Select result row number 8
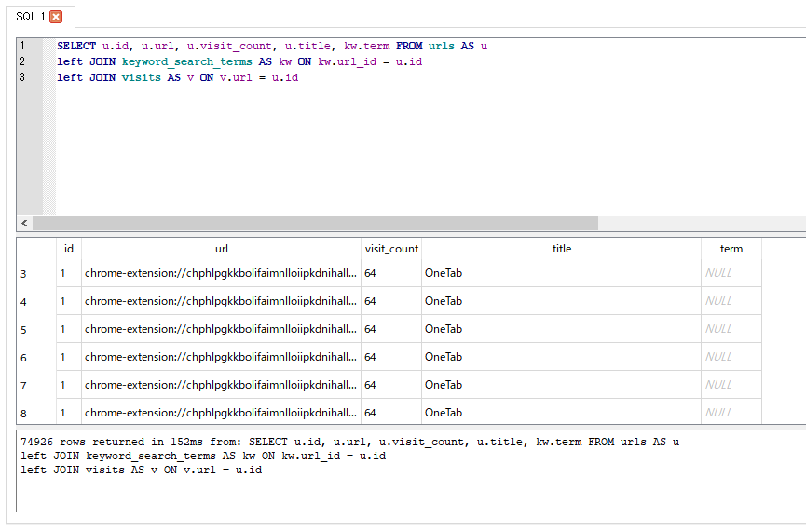806x532 pixels. [24, 413]
